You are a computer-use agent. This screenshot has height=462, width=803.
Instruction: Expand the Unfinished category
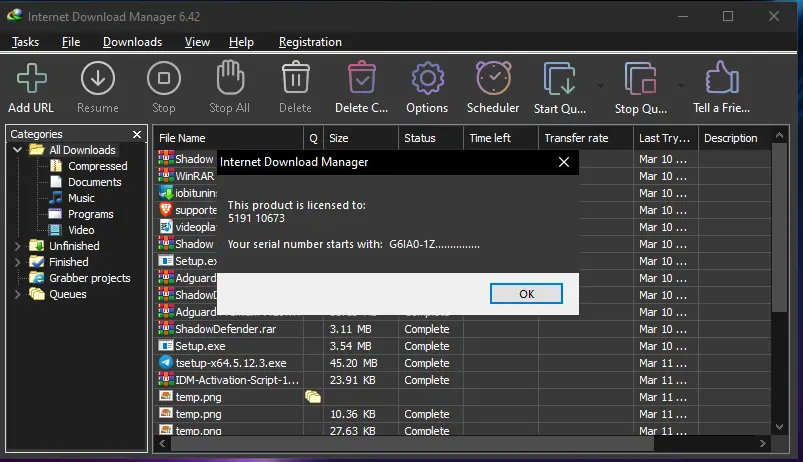17,246
